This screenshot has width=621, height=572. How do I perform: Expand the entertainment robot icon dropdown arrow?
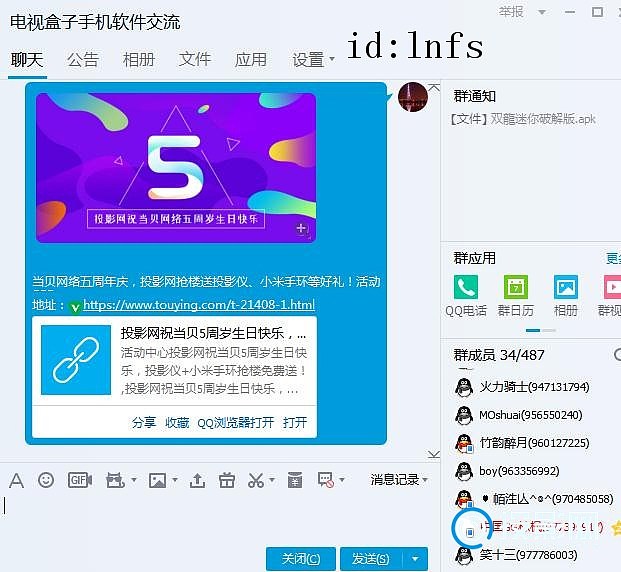point(134,480)
